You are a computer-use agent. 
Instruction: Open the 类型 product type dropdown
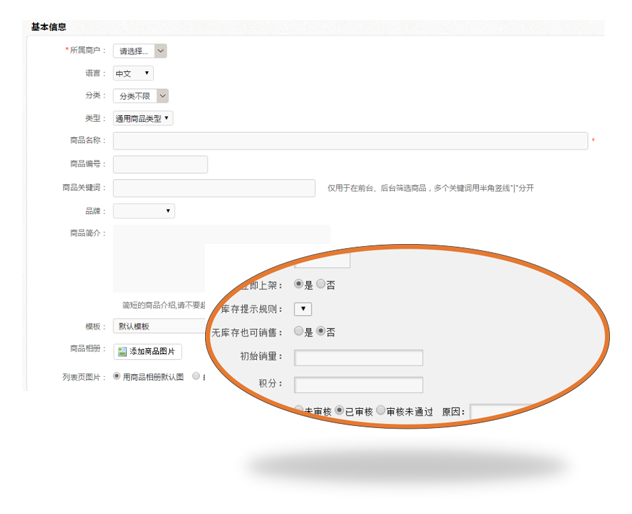coord(143,119)
